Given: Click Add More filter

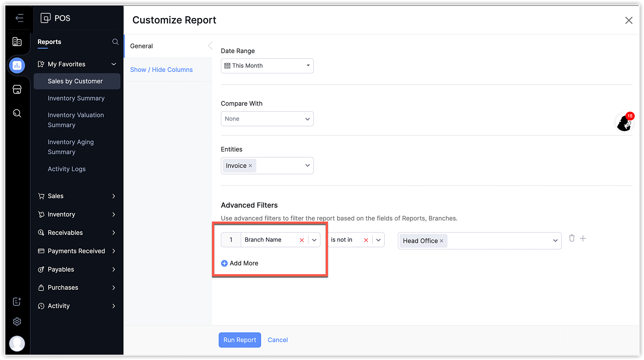Looking at the screenshot, I should click(x=240, y=263).
